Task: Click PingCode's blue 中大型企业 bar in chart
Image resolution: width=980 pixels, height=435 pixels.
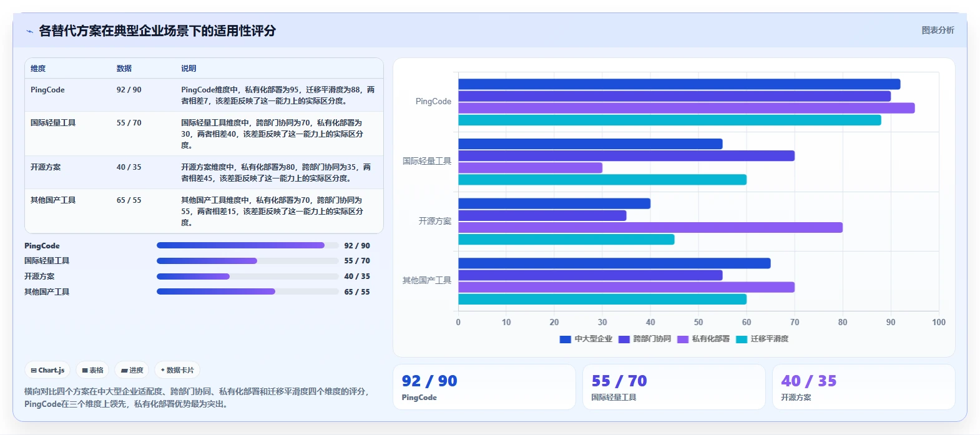Action: click(679, 84)
